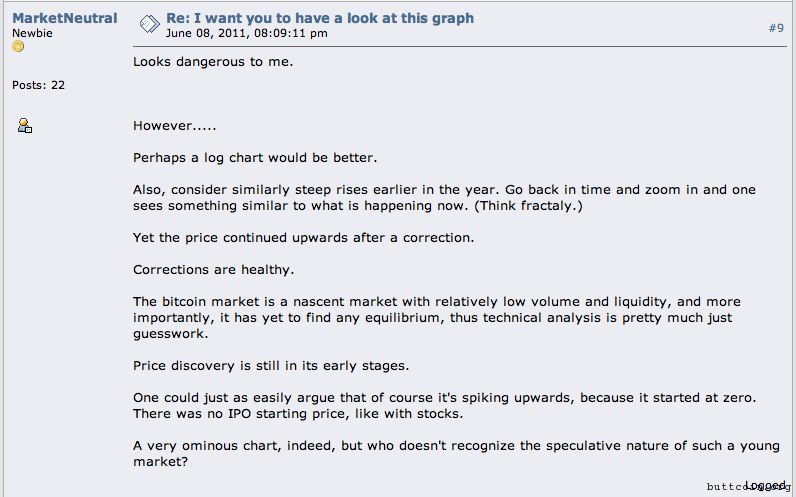Viewport: 796px width, 497px height.
Task: Click the "However....." line
Action: 174,126
